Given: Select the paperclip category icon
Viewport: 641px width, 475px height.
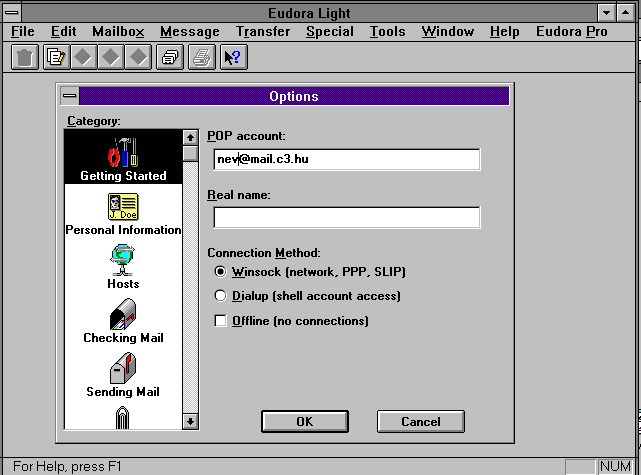Looking at the screenshot, I should pos(122,417).
